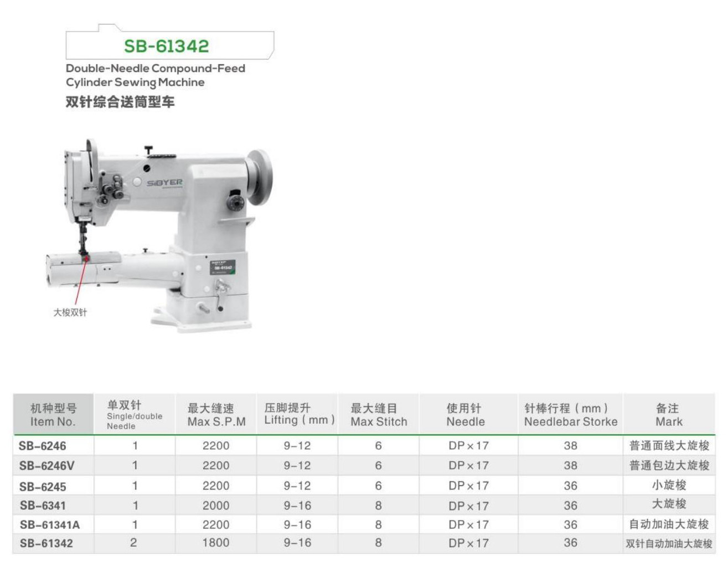
Task: Click the Single/double Needle column header
Action: (135, 415)
